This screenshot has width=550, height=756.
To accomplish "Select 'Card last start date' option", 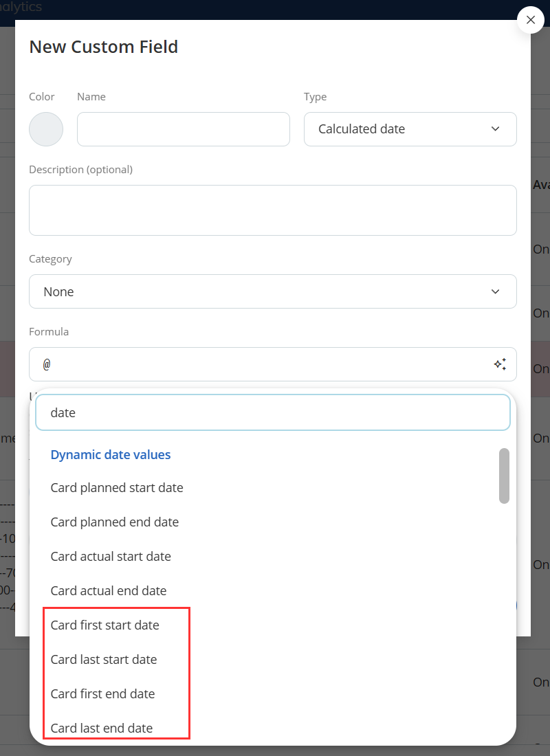I will pos(104,660).
